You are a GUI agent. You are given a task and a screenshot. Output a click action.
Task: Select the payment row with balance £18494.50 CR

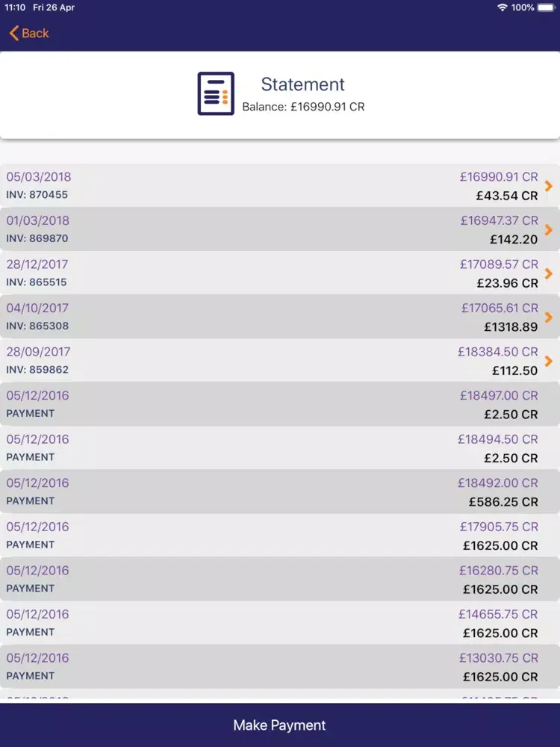(x=279, y=448)
